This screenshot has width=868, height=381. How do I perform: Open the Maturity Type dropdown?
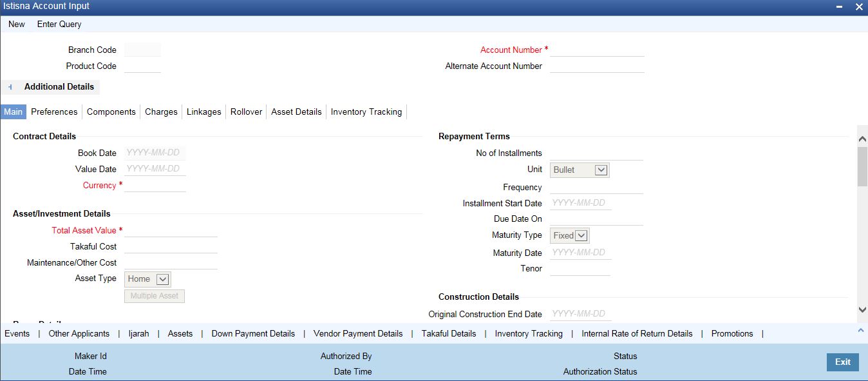point(569,236)
